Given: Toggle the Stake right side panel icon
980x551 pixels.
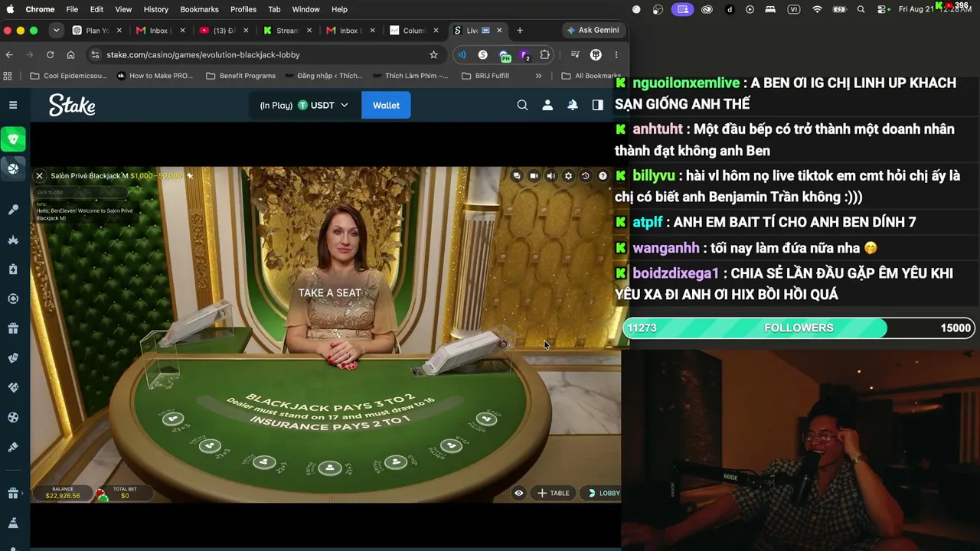Looking at the screenshot, I should coord(598,105).
